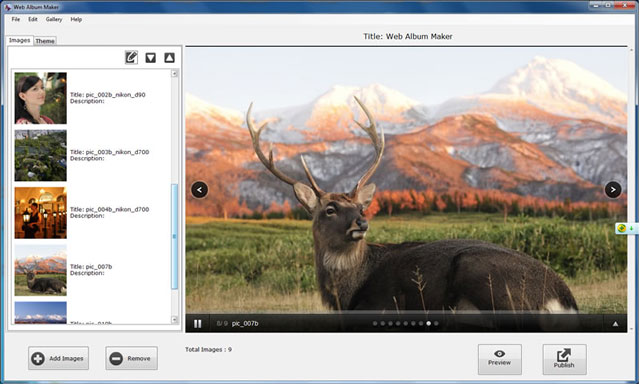Viewport: 640px width, 384px height.
Task: Click the Title: Web Album Maker heading
Action: (x=408, y=36)
